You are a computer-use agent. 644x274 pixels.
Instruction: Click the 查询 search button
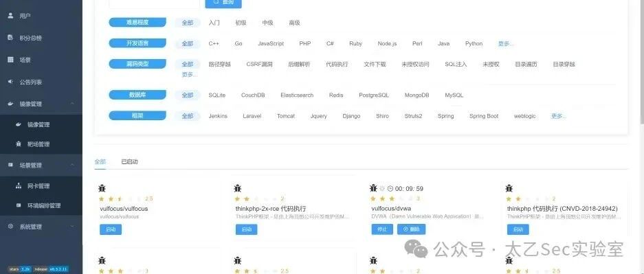click(x=223, y=3)
